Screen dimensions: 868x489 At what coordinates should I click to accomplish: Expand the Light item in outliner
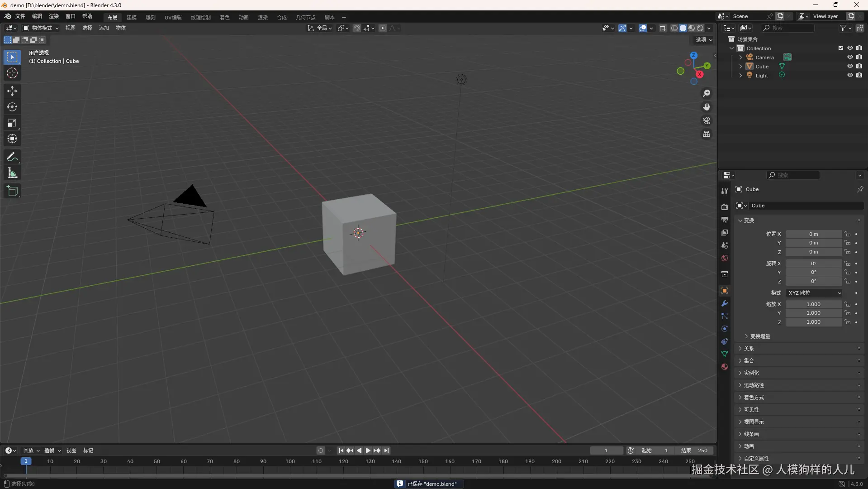point(740,75)
